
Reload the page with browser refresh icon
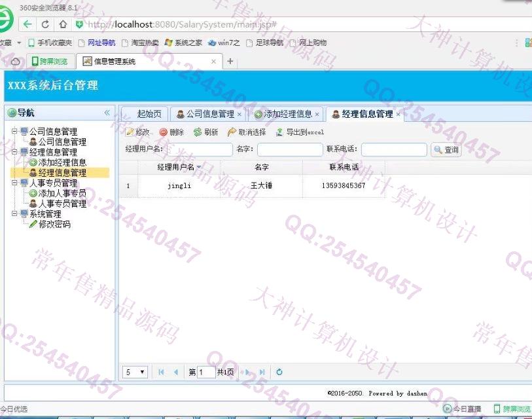[45, 24]
